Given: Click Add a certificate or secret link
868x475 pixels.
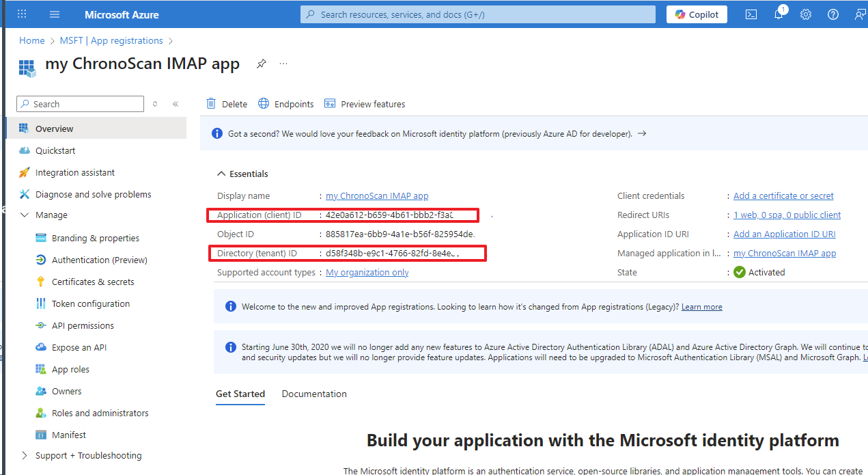Looking at the screenshot, I should [x=783, y=195].
